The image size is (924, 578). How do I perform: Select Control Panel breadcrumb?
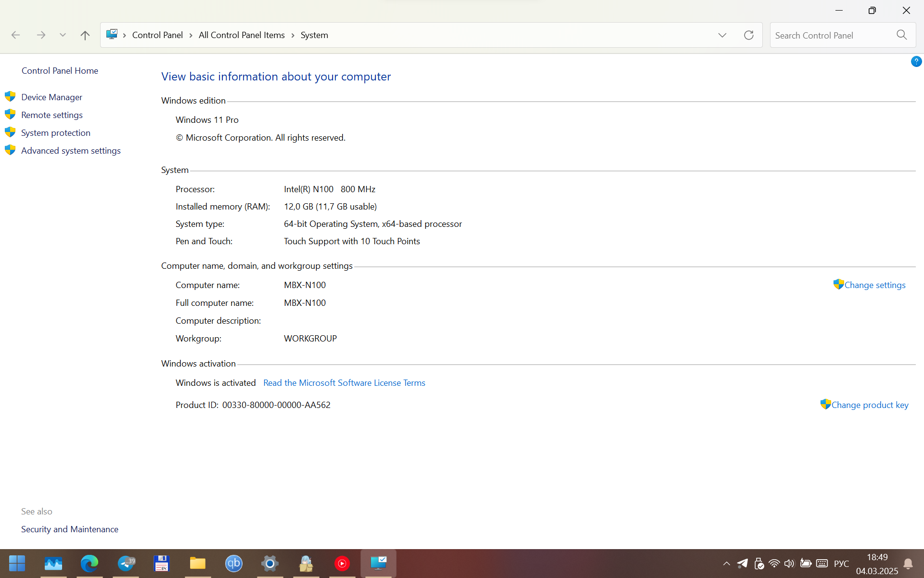[157, 35]
